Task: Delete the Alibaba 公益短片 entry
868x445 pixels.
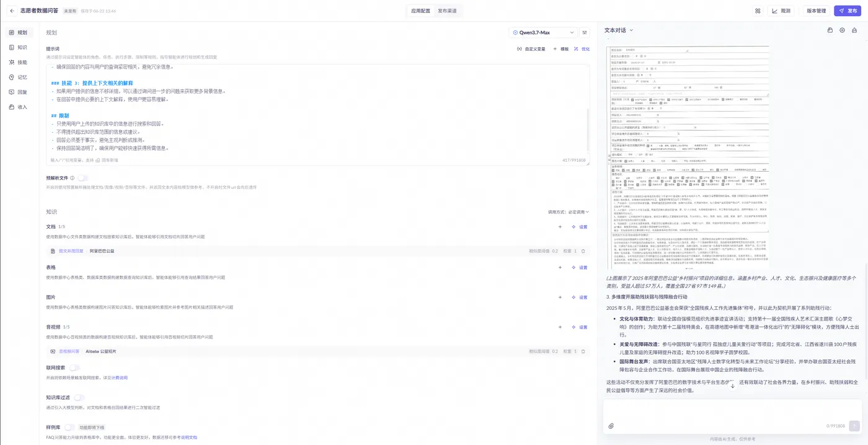Action: (583, 351)
